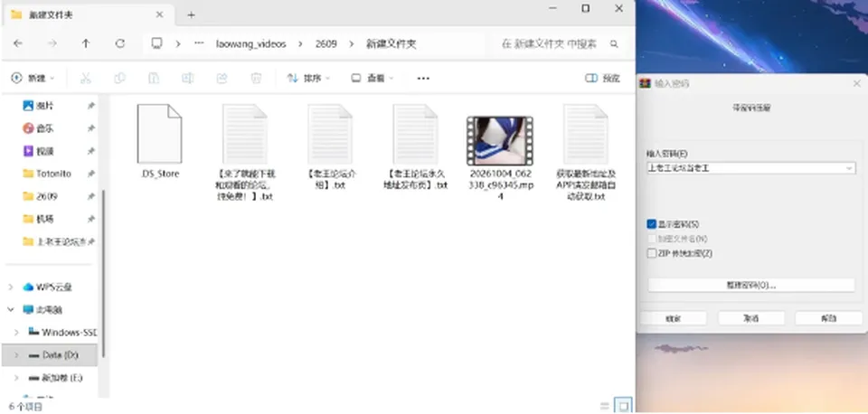Uncheck the 显示密码(S) checkbox

652,224
